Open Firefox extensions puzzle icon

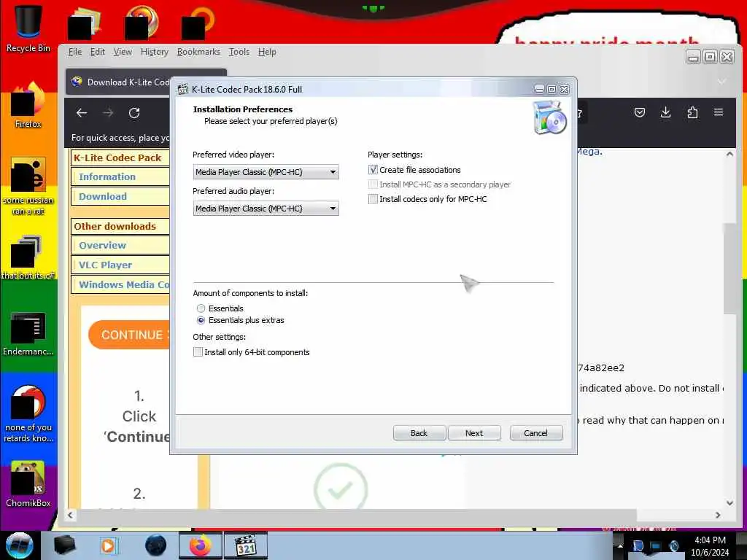(692, 112)
